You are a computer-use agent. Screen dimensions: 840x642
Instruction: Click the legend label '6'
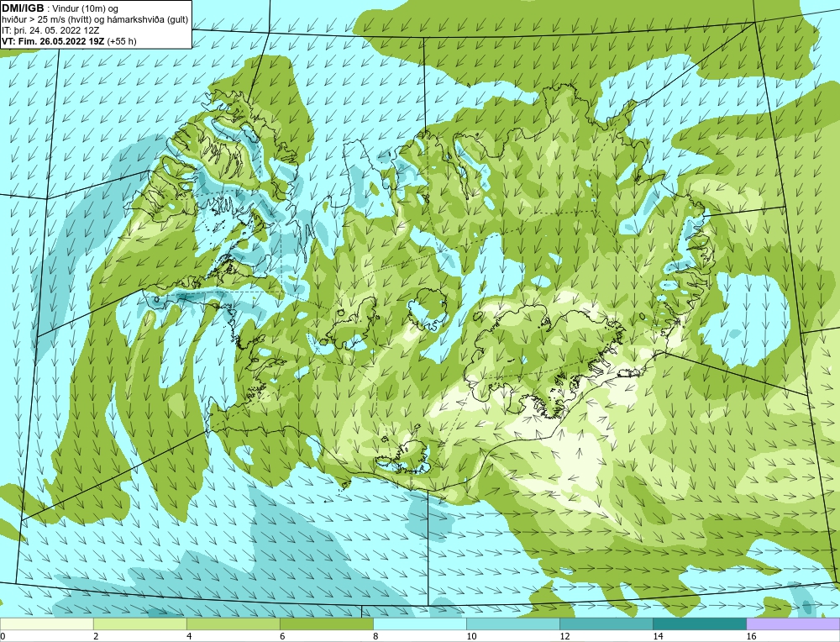[282, 636]
